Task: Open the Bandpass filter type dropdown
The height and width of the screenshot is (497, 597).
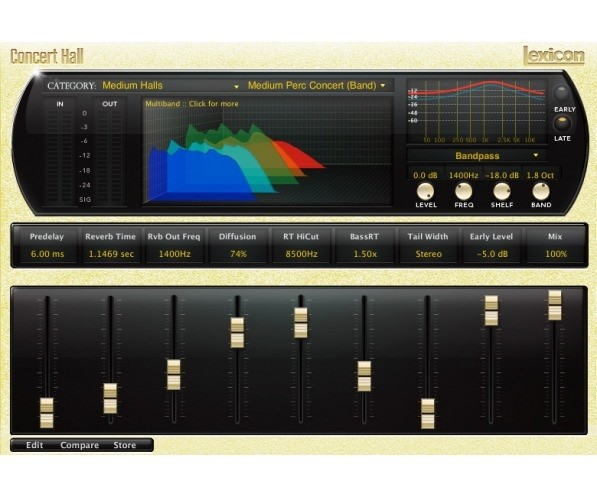Action: 477,156
